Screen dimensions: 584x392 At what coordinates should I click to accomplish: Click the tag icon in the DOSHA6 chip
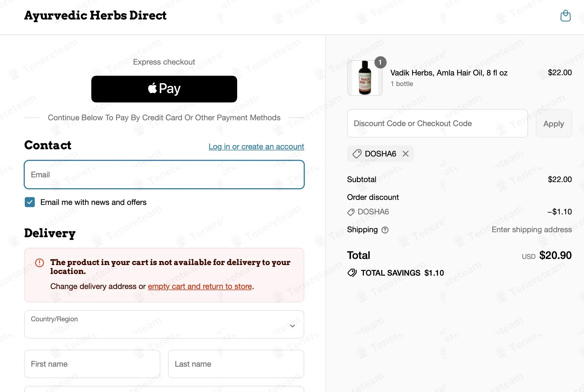[x=357, y=154]
